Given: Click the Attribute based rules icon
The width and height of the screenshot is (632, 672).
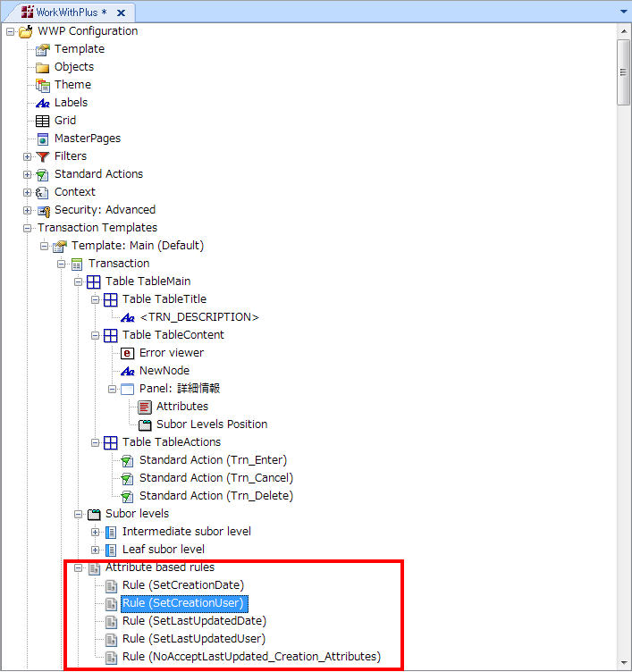Looking at the screenshot, I should point(94,568).
